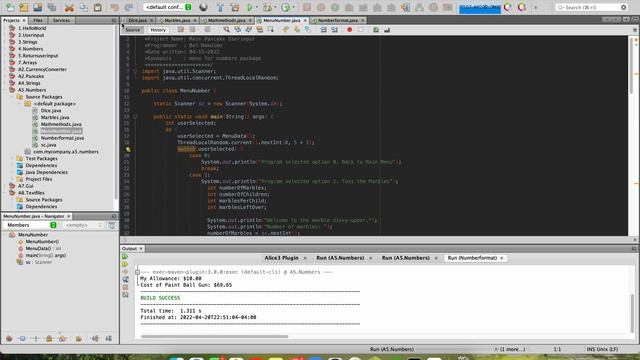
Task: Click the Save All toolbar icon
Action: pyautogui.click(x=51, y=7)
